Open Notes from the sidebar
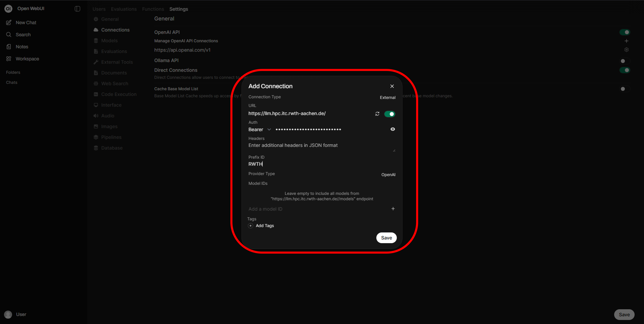644x324 pixels. (x=22, y=47)
